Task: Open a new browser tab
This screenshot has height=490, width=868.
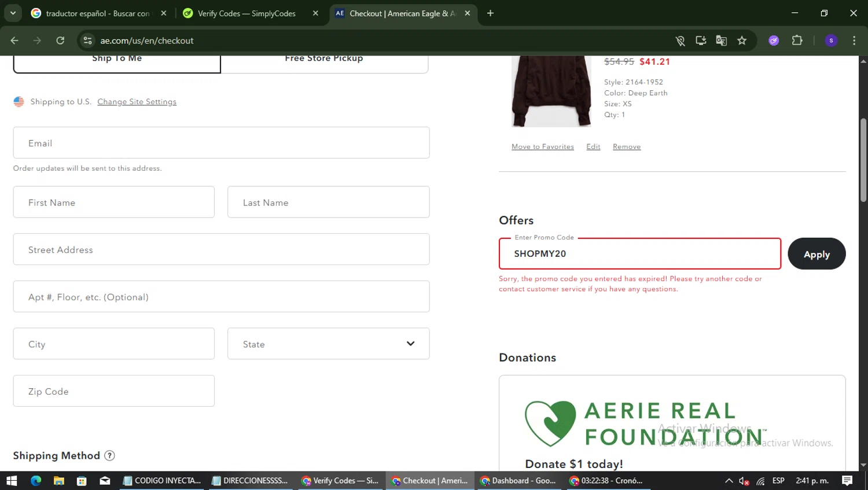Action: (x=490, y=13)
